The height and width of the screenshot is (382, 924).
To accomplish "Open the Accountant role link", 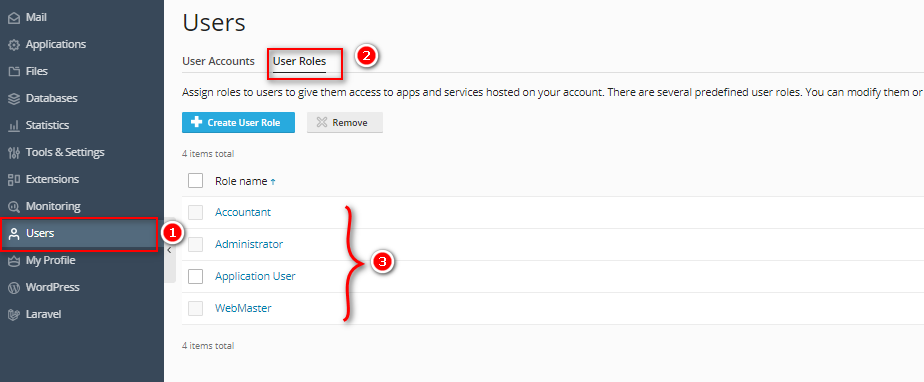I will 243,212.
